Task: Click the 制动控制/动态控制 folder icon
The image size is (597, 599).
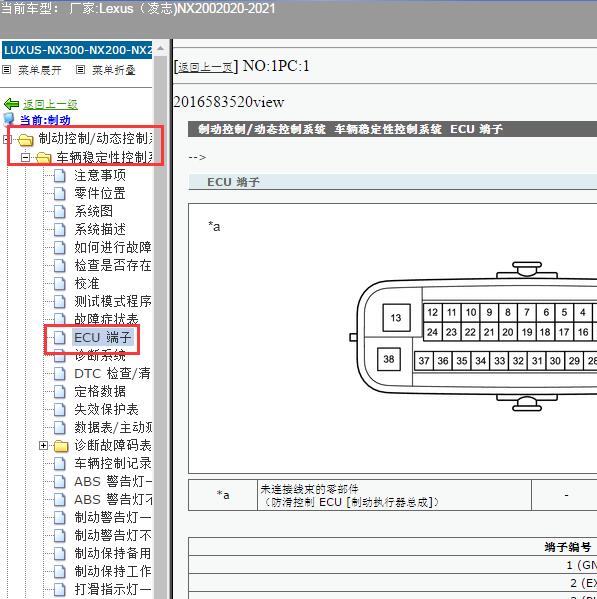Action: 26,140
